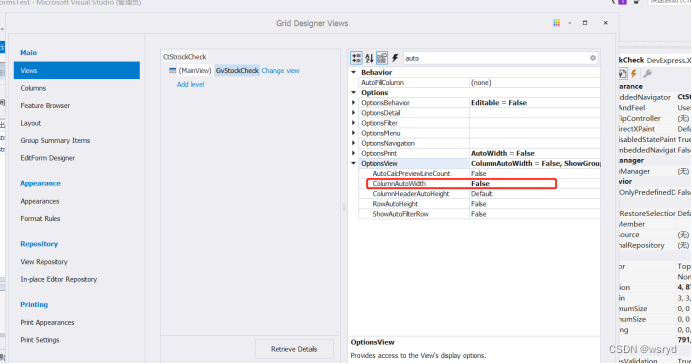Image resolution: width=692 pixels, height=364 pixels.
Task: Click lightning events icon in VS Properties window
Action: tap(634, 74)
